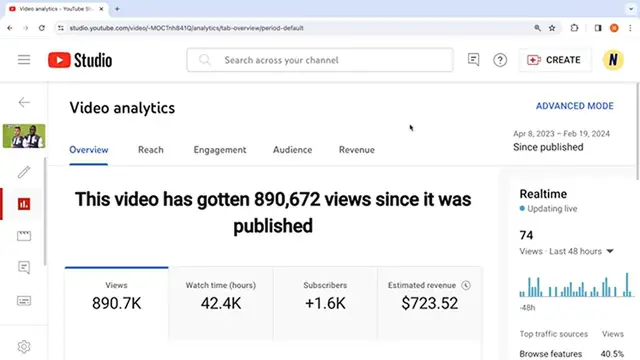The image size is (640, 360).
Task: Click the zoom magnifier icon in address bar
Action: (x=538, y=28)
